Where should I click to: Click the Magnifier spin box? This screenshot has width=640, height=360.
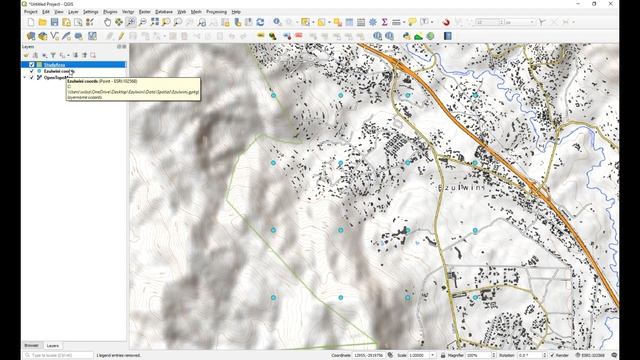tap(481, 355)
